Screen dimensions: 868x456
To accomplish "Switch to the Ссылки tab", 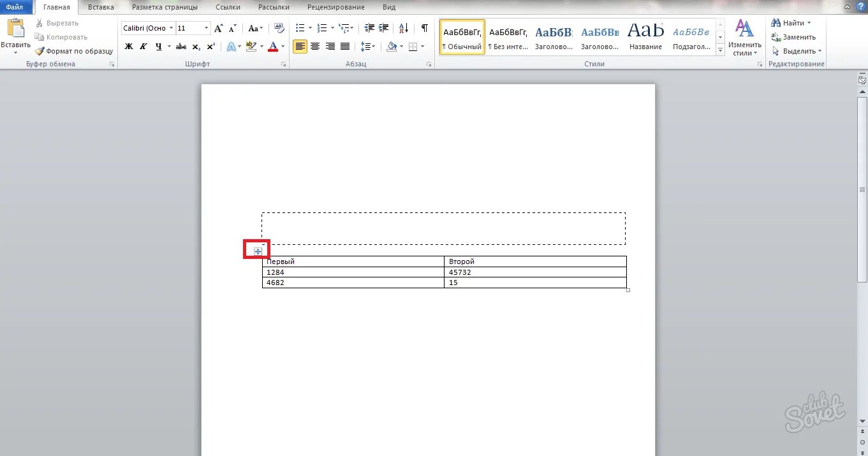I will pos(228,7).
